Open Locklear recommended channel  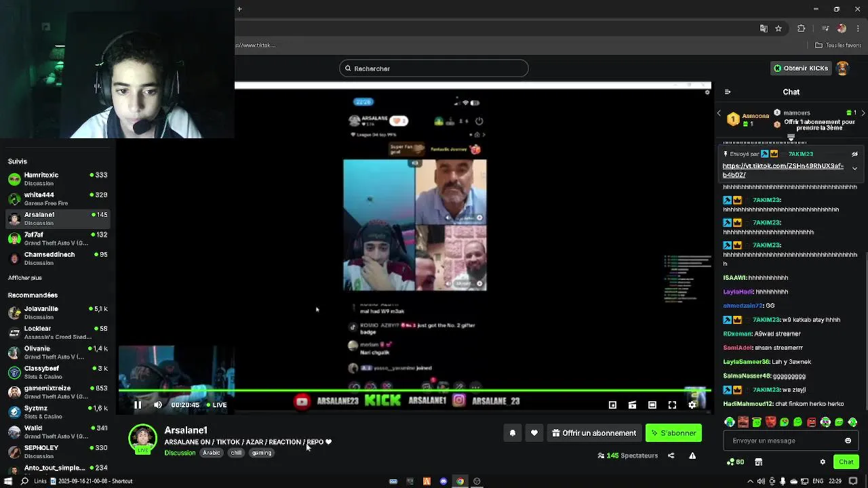click(58, 332)
